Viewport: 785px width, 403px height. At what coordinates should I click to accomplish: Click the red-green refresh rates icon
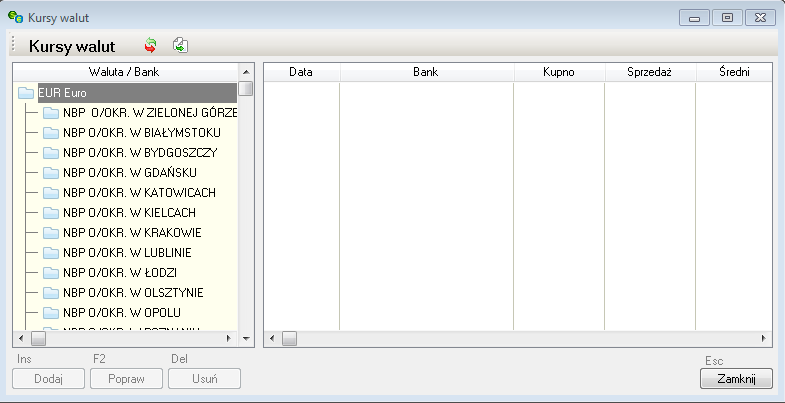150,46
